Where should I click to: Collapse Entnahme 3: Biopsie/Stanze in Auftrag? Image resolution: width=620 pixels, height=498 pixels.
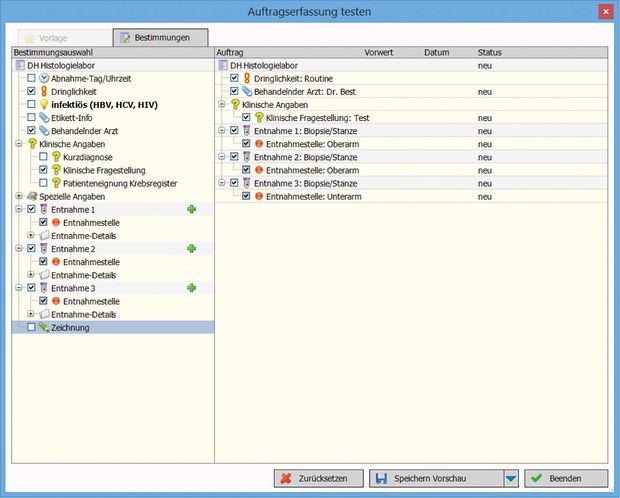(222, 183)
